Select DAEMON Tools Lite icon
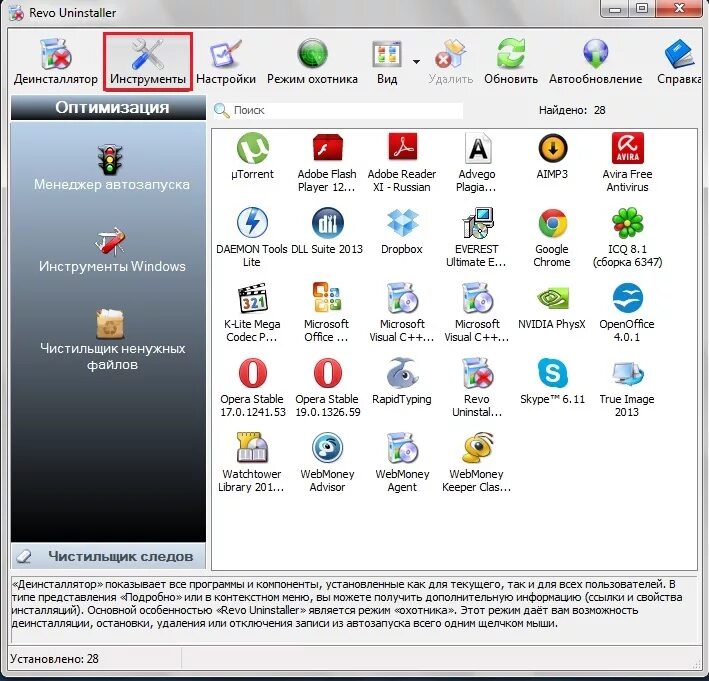 coord(252,222)
